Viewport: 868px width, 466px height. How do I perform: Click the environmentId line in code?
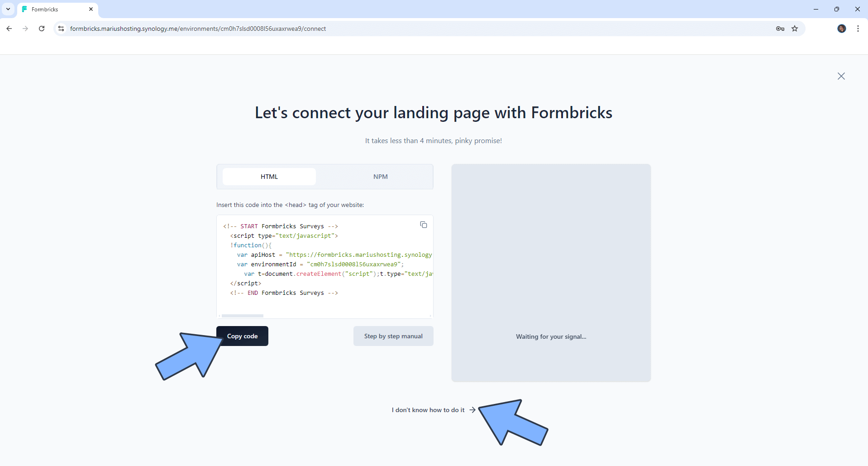click(320, 264)
